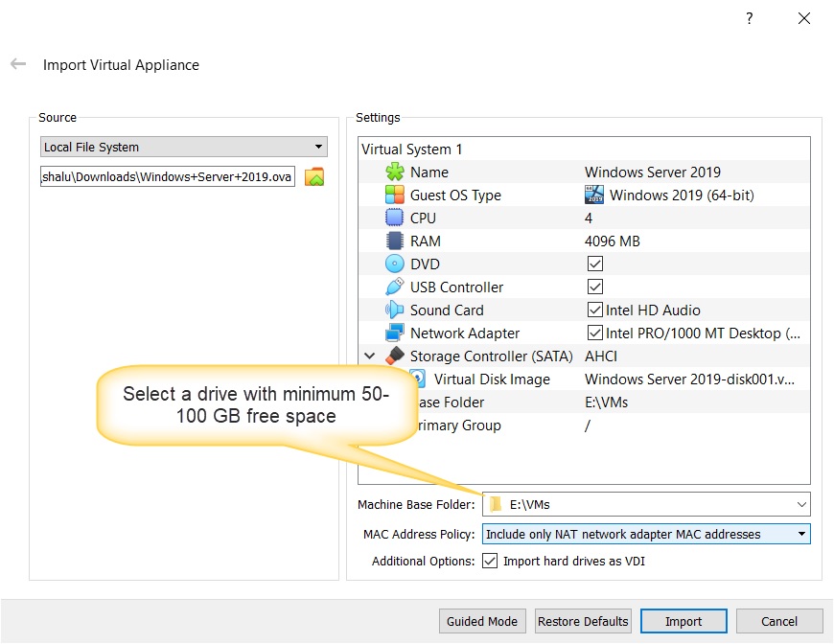This screenshot has width=834, height=644.
Task: Click the Guided Mode button
Action: click(x=482, y=621)
